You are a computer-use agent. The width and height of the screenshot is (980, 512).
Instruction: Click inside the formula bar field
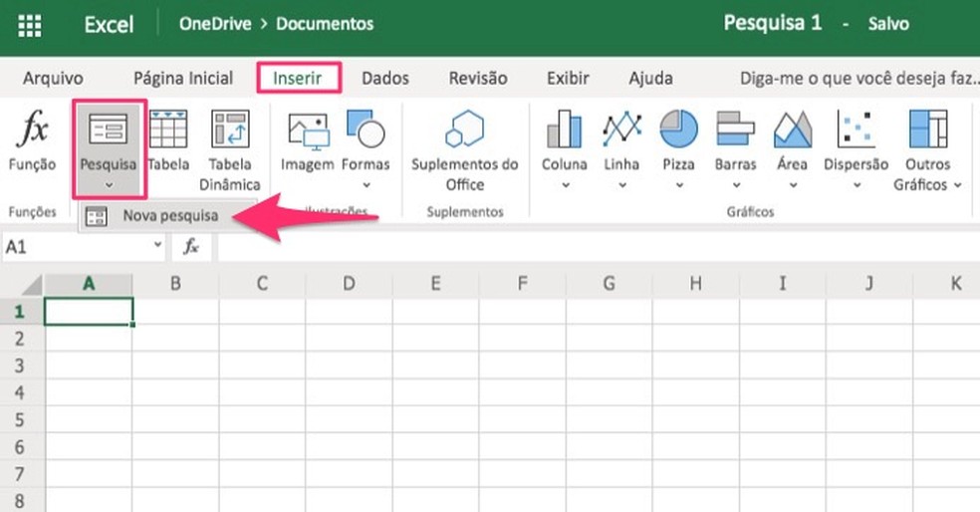(599, 247)
